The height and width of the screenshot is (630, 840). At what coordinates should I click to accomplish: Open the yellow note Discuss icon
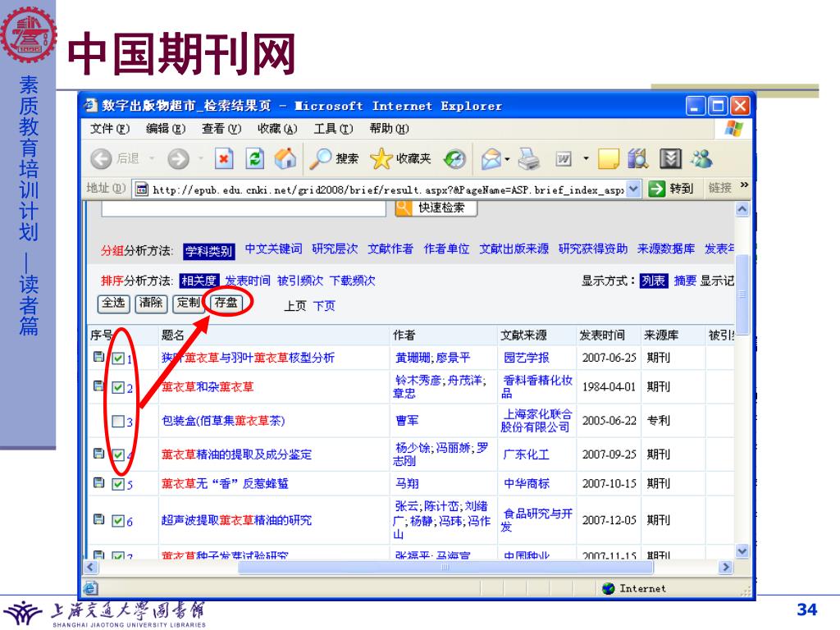[x=608, y=158]
